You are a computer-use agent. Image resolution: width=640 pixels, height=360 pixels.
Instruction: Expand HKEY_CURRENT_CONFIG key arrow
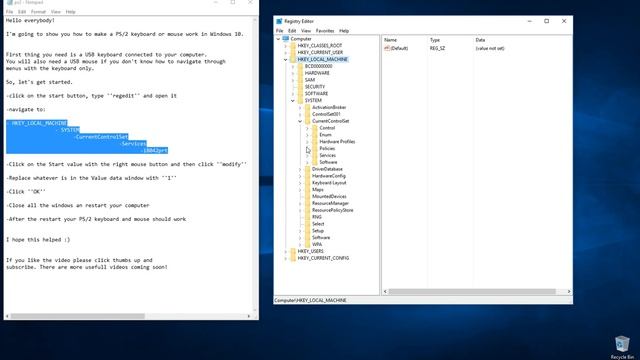pos(286,258)
